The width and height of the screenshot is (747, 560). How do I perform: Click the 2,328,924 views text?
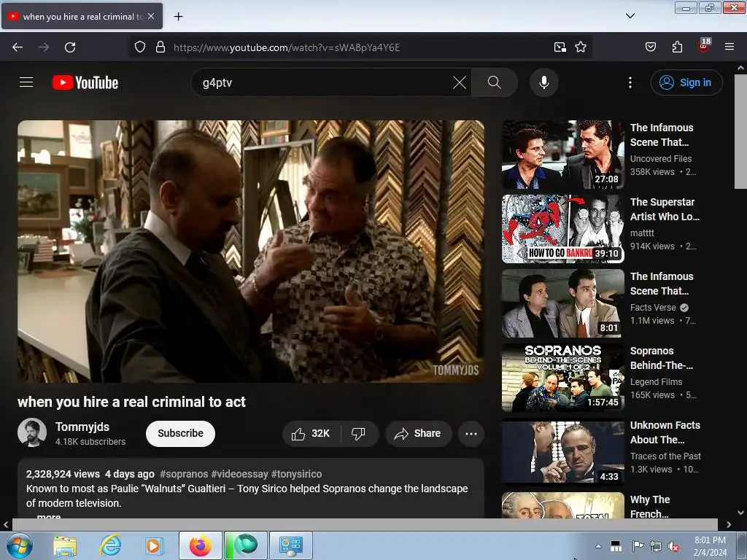click(63, 474)
